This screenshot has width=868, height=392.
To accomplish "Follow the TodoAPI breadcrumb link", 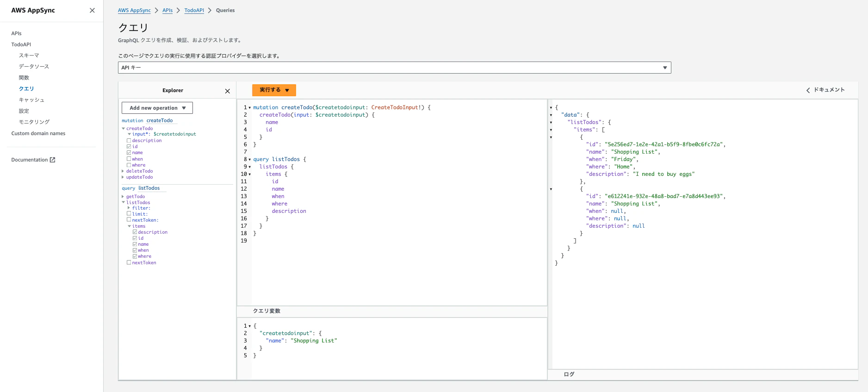I will point(194,10).
